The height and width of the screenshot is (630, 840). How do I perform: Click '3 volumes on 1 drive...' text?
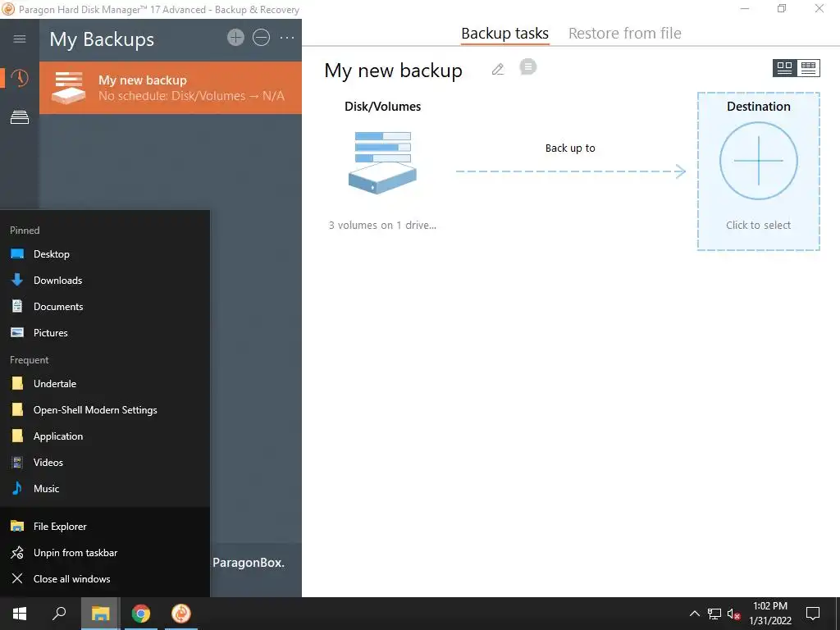[x=382, y=225]
